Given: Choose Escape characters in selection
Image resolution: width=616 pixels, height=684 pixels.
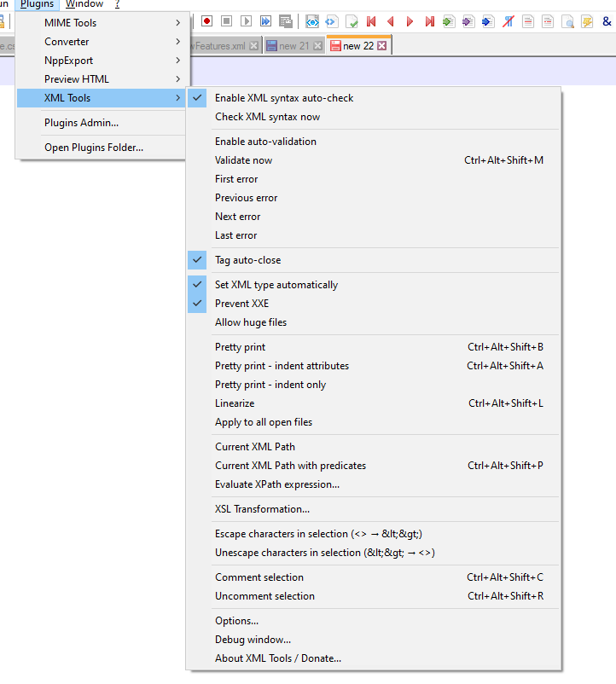Looking at the screenshot, I should click(373, 534).
